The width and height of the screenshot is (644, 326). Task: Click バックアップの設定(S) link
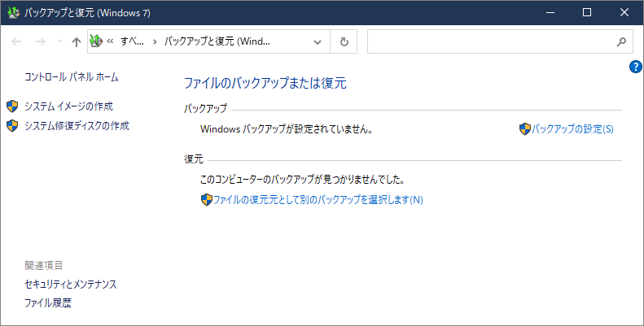(572, 129)
